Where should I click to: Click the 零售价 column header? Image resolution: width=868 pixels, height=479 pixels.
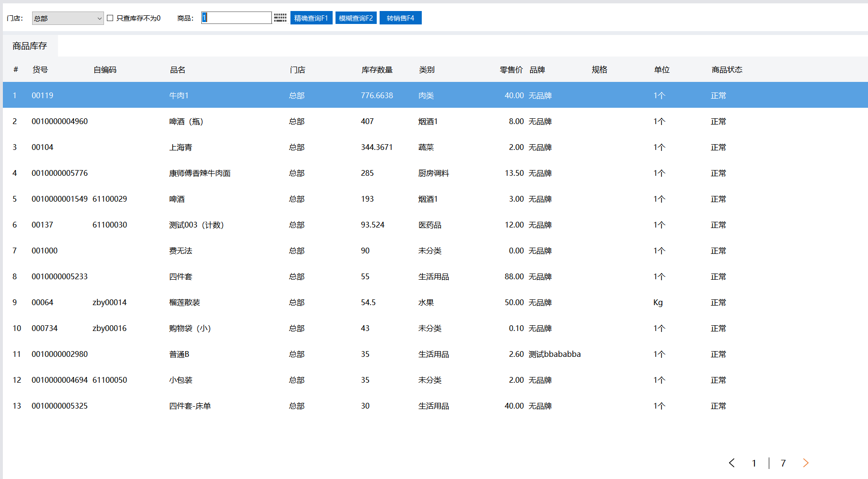point(511,70)
